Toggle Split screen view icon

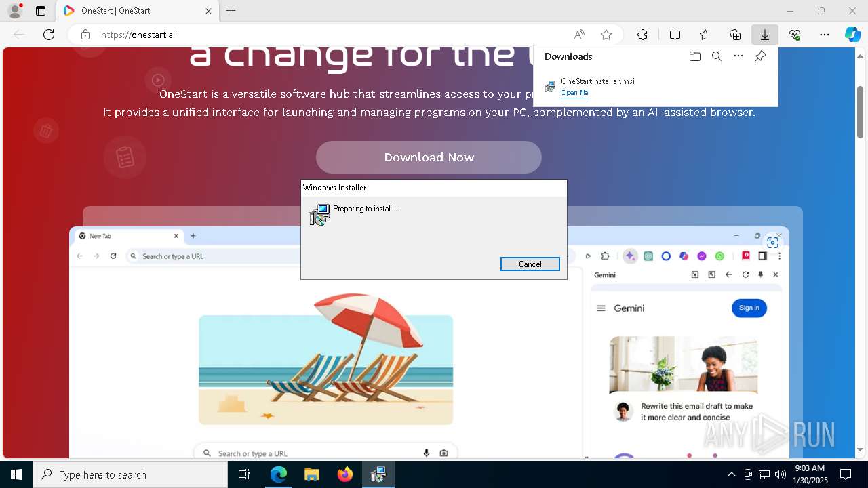(675, 35)
